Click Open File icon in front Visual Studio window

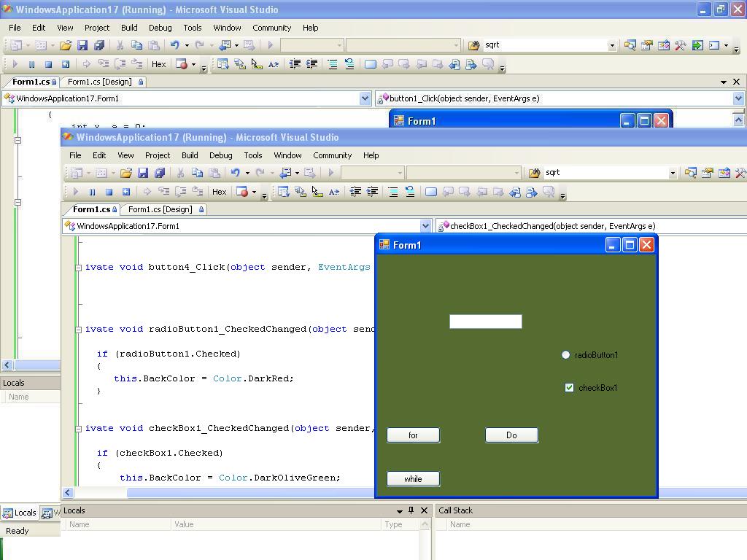pos(125,173)
